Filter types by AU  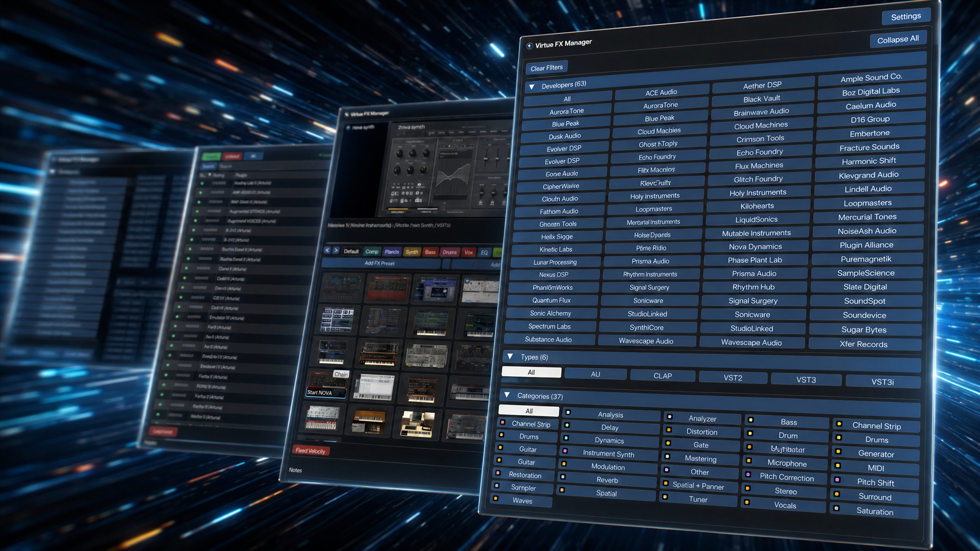(x=595, y=374)
